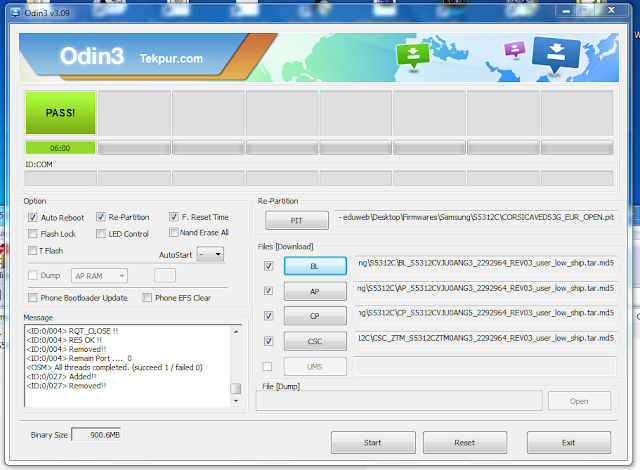Click the UMS file button
The width and height of the screenshot is (640, 470).
(315, 366)
